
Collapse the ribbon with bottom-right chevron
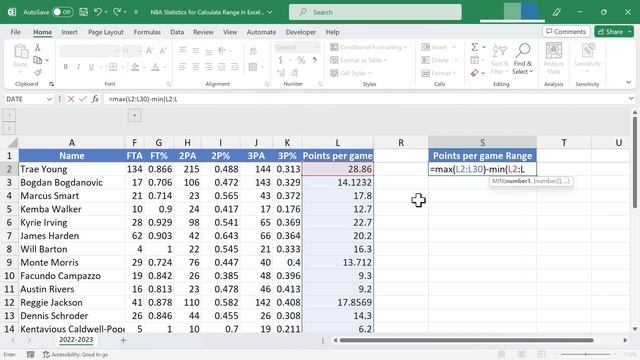tap(629, 82)
